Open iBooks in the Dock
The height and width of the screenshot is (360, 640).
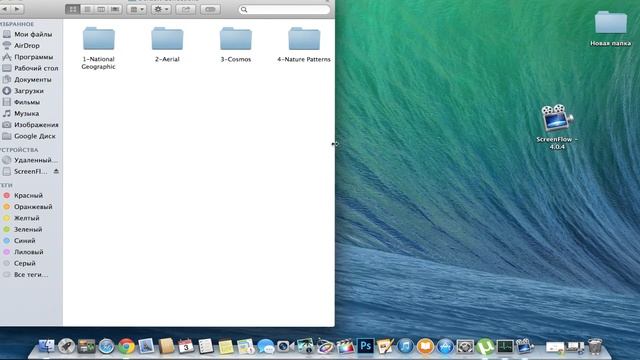pyautogui.click(x=425, y=347)
